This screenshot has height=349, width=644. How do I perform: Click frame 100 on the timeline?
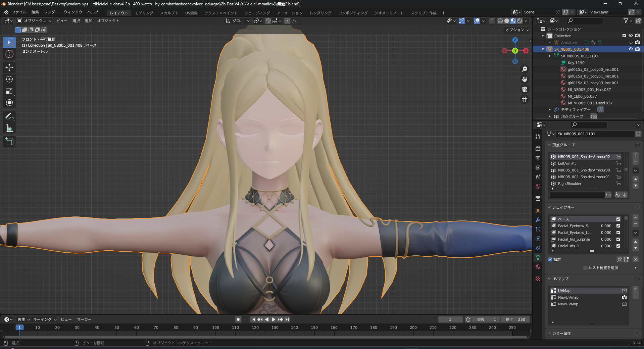point(215,328)
